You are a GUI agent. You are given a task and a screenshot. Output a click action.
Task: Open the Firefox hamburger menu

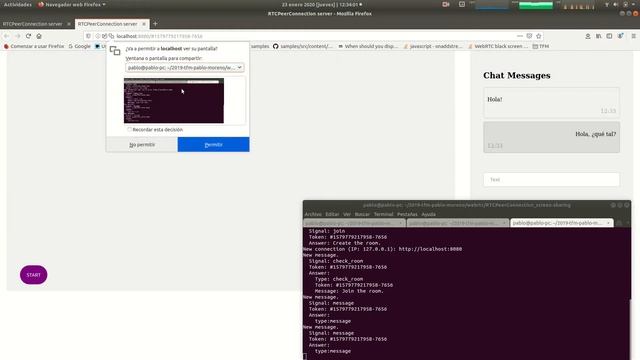(x=633, y=36)
